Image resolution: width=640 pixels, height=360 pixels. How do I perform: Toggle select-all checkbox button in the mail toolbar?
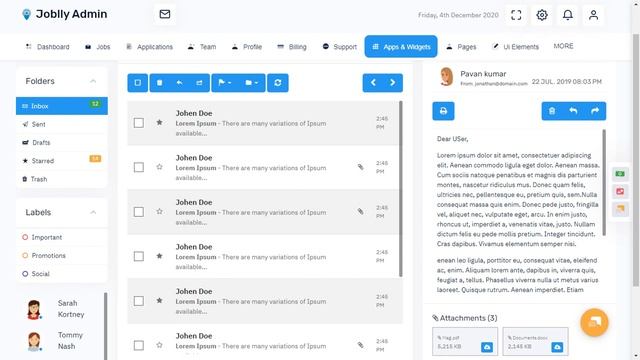[138, 83]
